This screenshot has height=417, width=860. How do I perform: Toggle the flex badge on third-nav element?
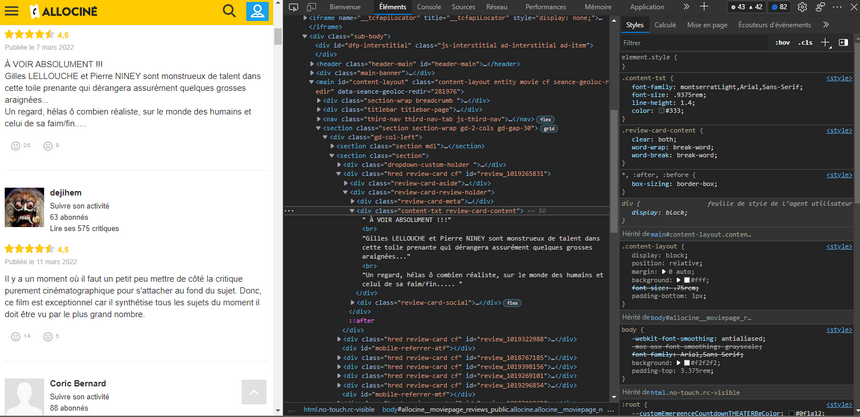pyautogui.click(x=544, y=119)
